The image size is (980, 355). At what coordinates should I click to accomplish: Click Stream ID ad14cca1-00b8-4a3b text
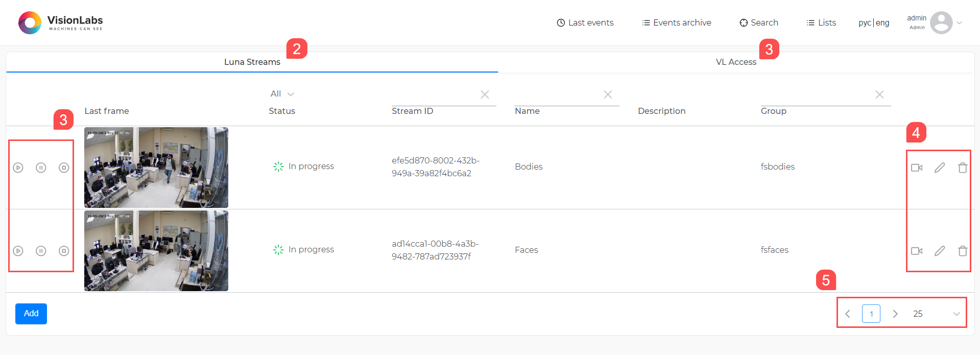tap(435, 250)
